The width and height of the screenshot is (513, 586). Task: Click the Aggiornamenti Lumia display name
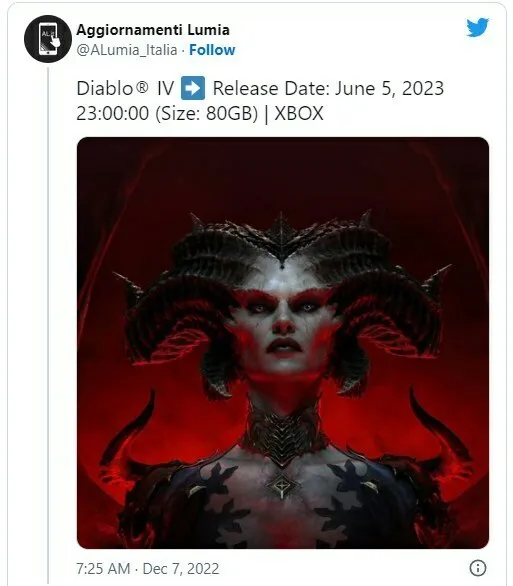[153, 30]
